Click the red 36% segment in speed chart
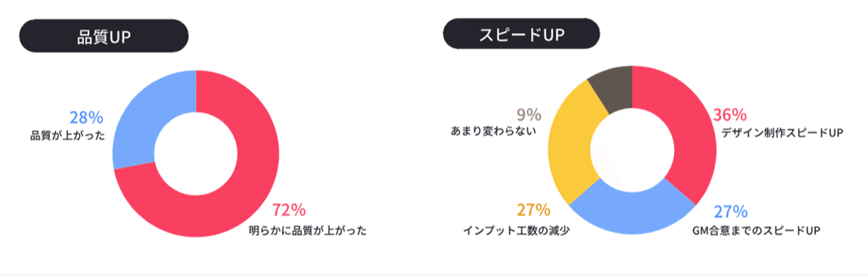The width and height of the screenshot is (868, 276). (686, 138)
